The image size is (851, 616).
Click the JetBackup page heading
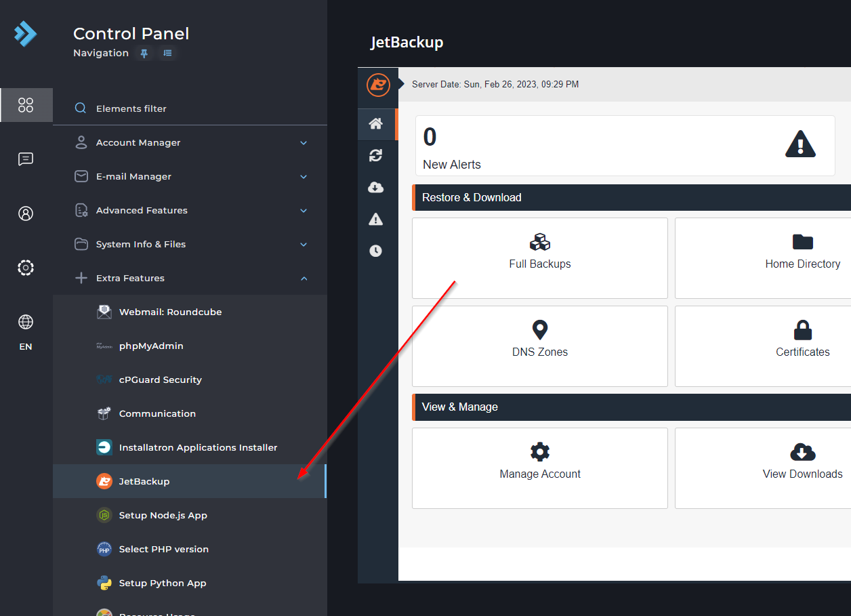tap(407, 42)
